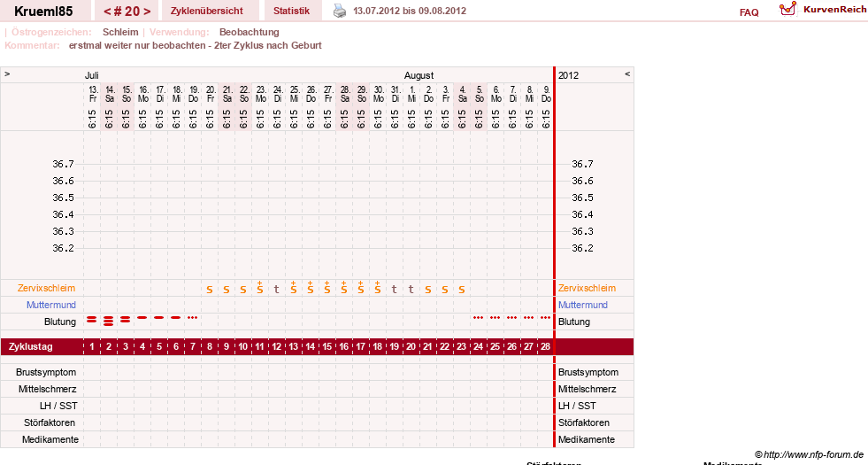Image resolution: width=868 pixels, height=465 pixels.
Task: Select the S mucus symbol on cycle day 8
Action: pyautogui.click(x=209, y=290)
